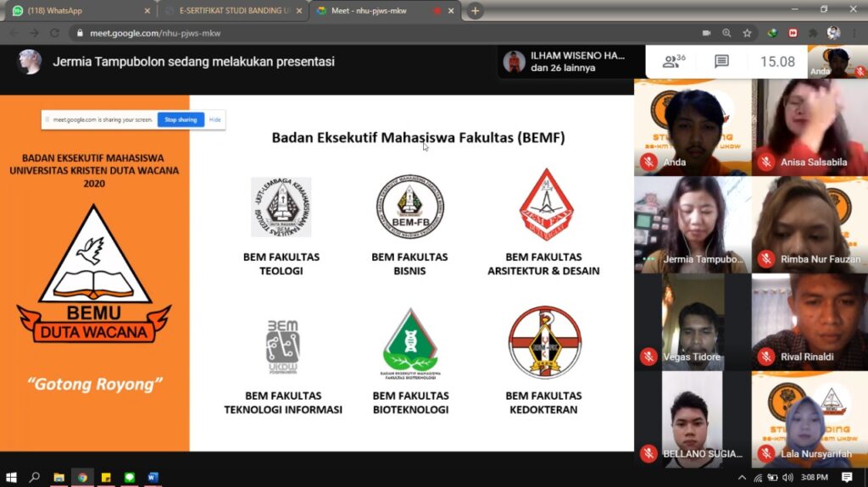Screen dimensions: 868x487
Task: Click the ILHAM WISENO HA... participant banner
Action: [570, 62]
